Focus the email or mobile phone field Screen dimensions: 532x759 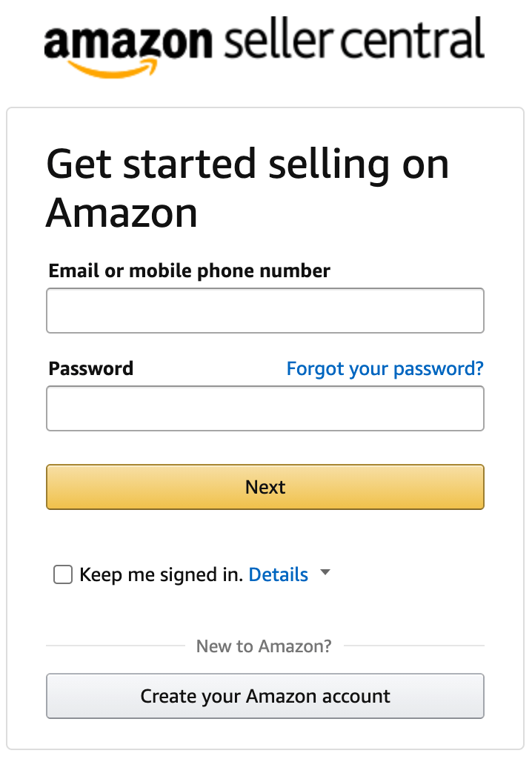tap(265, 311)
